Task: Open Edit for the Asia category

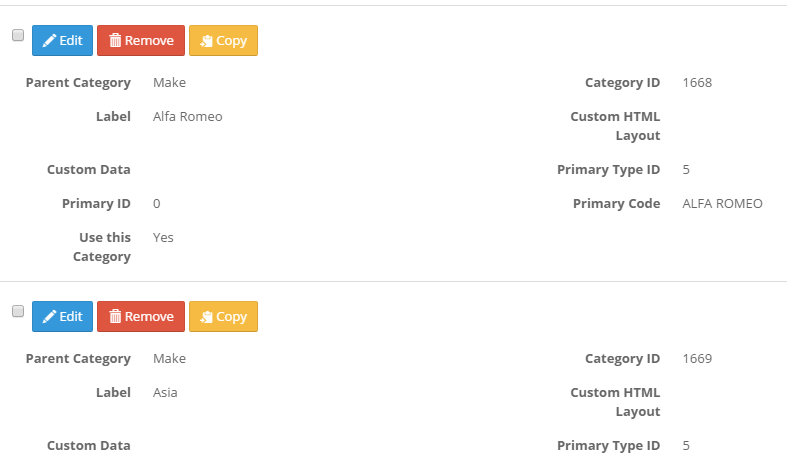Action: tap(62, 316)
